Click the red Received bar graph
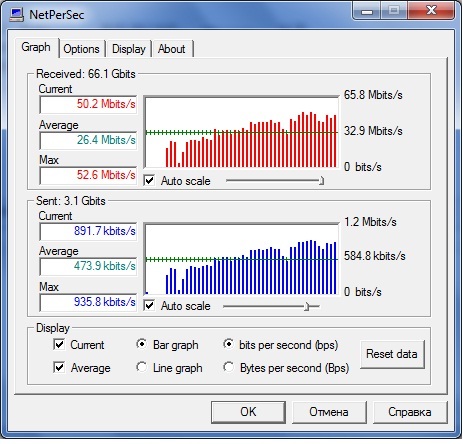Image resolution: width=463 pixels, height=444 pixels. tap(241, 132)
